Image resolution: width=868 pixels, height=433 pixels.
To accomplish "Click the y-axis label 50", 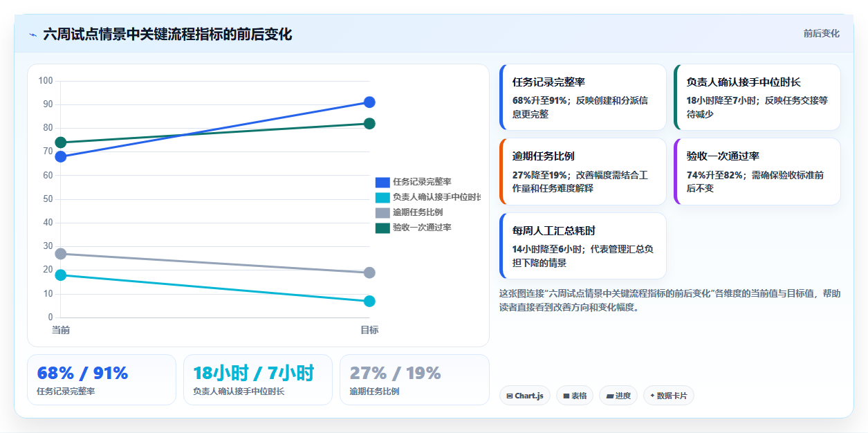I will click(x=48, y=199).
